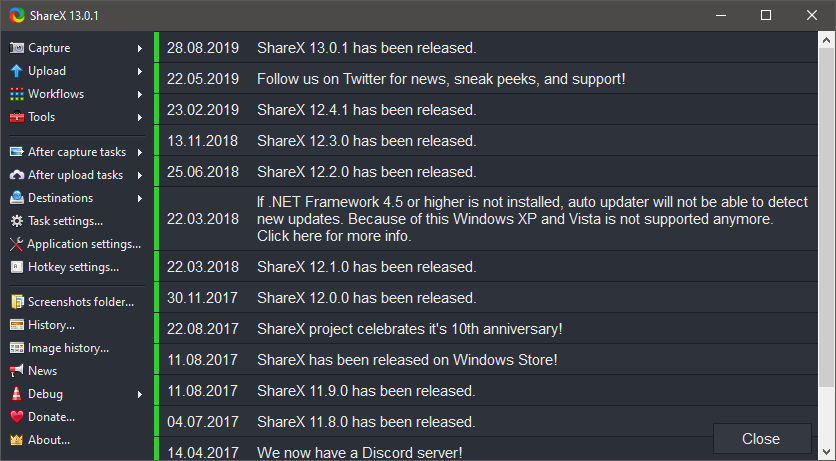Viewport: 836px width, 461px height.
Task: Click the Screenshots folder icon
Action: [16, 301]
